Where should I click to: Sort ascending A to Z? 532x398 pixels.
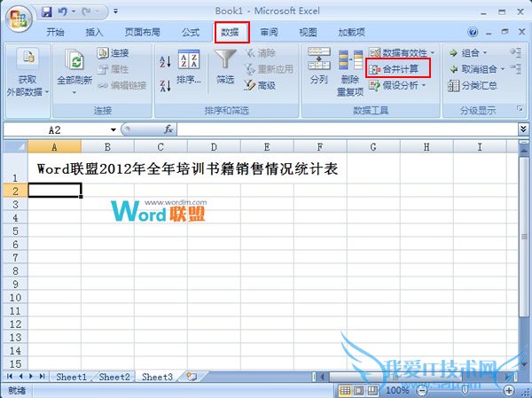[165, 62]
